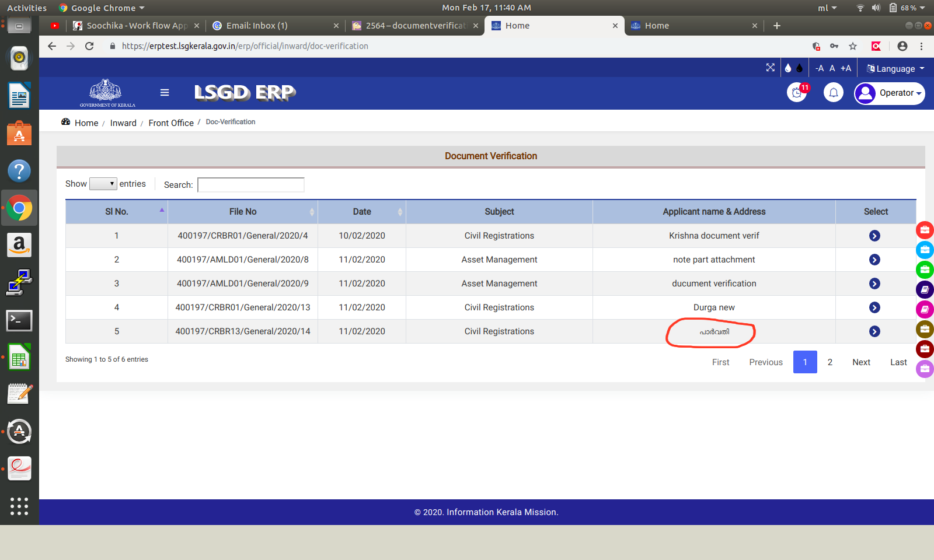Switch to the dark theme black droplet

(800, 68)
